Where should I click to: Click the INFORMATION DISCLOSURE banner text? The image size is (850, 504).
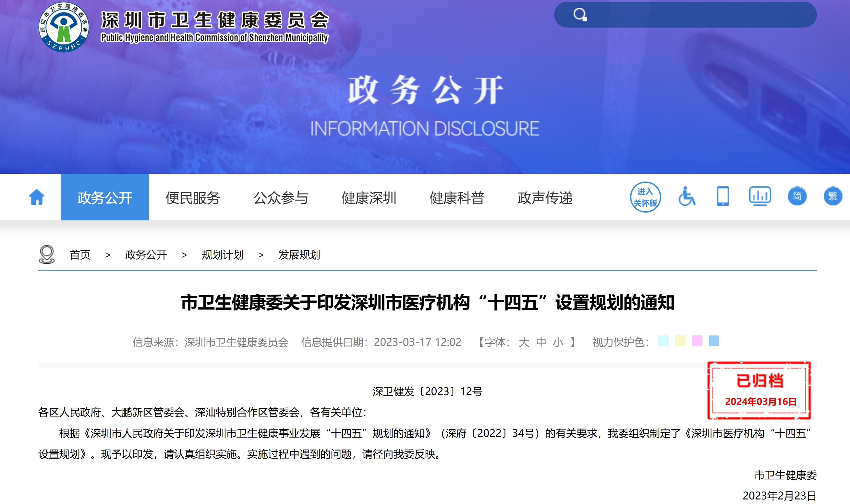425,129
